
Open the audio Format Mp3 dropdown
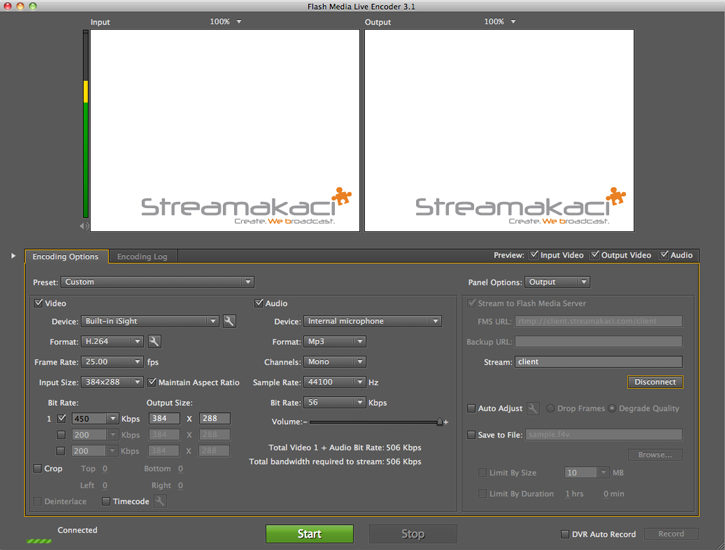pyautogui.click(x=335, y=342)
